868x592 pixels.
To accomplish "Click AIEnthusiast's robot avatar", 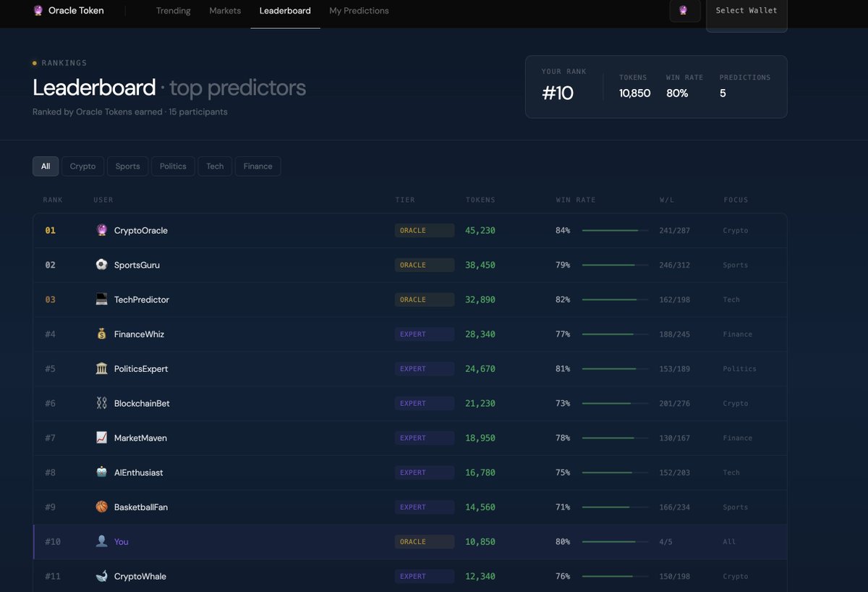I will pos(101,473).
